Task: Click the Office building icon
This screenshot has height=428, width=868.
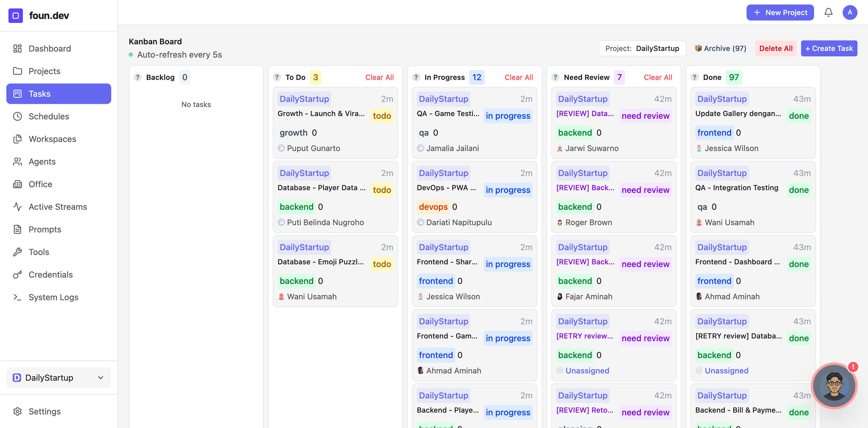Action: 17,184
